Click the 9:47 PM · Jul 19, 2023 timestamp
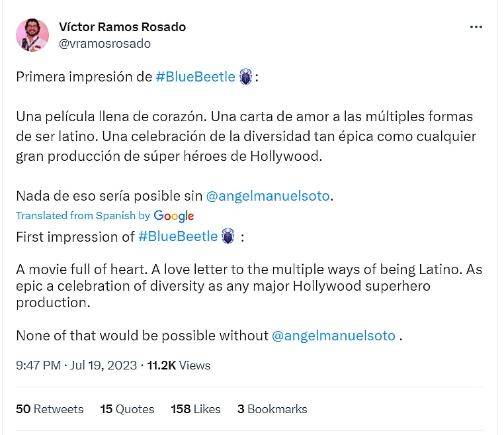504x435 pixels. (76, 365)
